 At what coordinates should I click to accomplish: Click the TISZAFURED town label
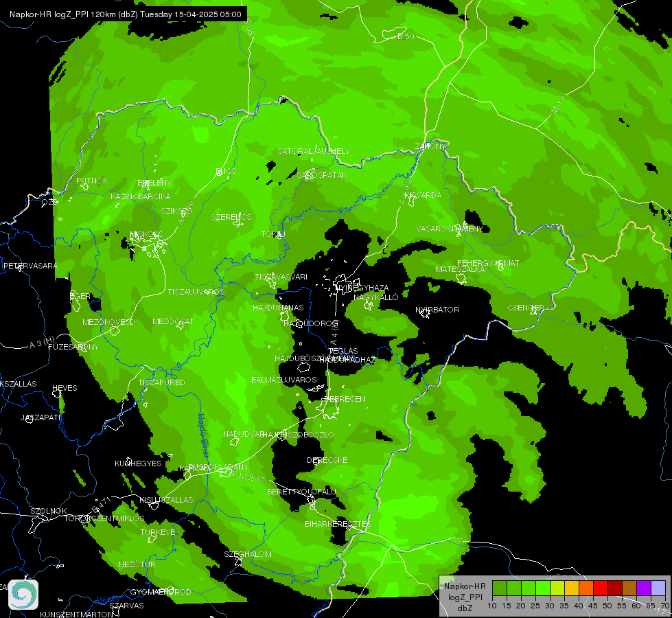tap(161, 382)
